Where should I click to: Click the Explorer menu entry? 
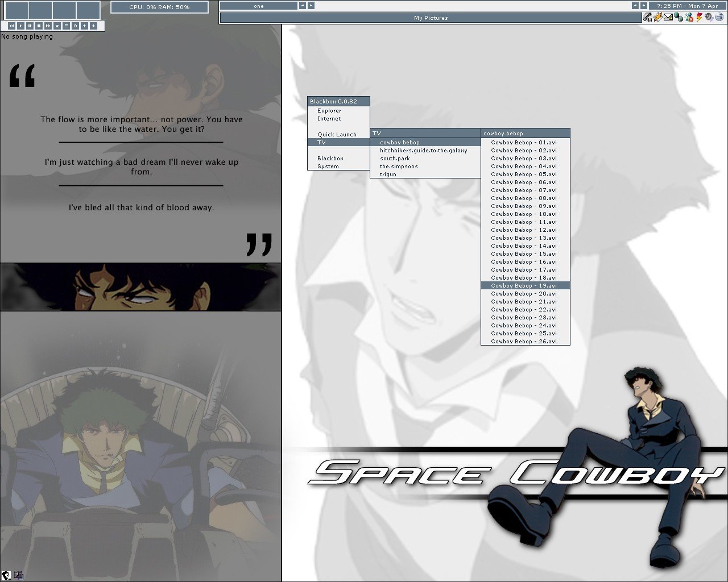click(x=338, y=111)
